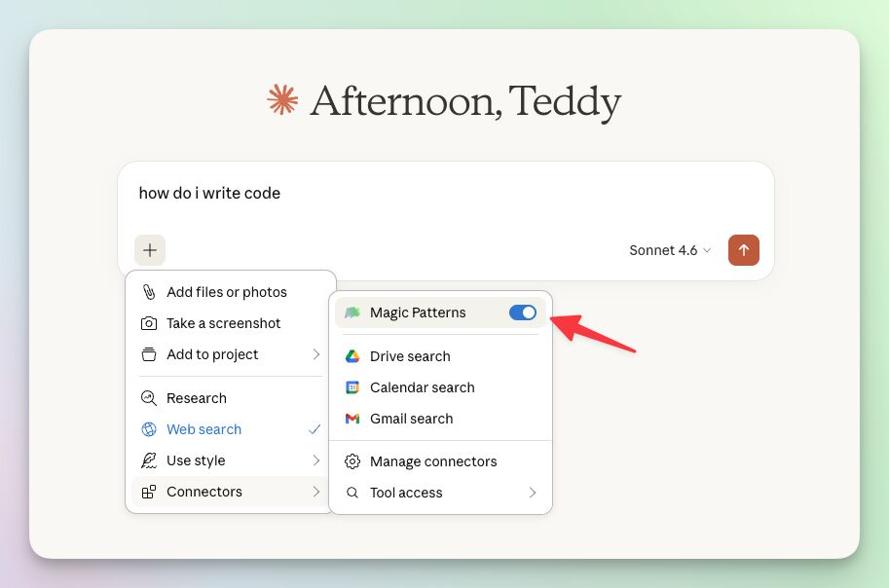Select Gmail search connector
889x588 pixels.
coord(411,419)
